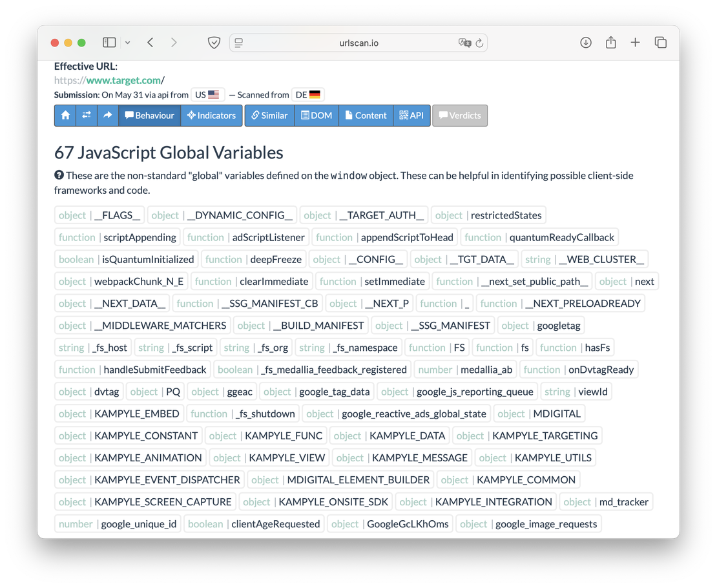Click the forward navigation arrow
This screenshot has width=717, height=588.
pyautogui.click(x=174, y=42)
